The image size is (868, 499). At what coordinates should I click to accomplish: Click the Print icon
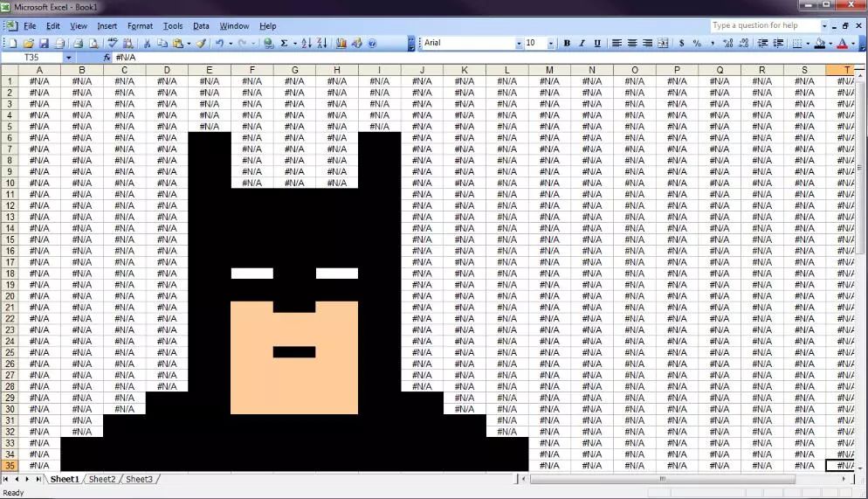pos(78,43)
